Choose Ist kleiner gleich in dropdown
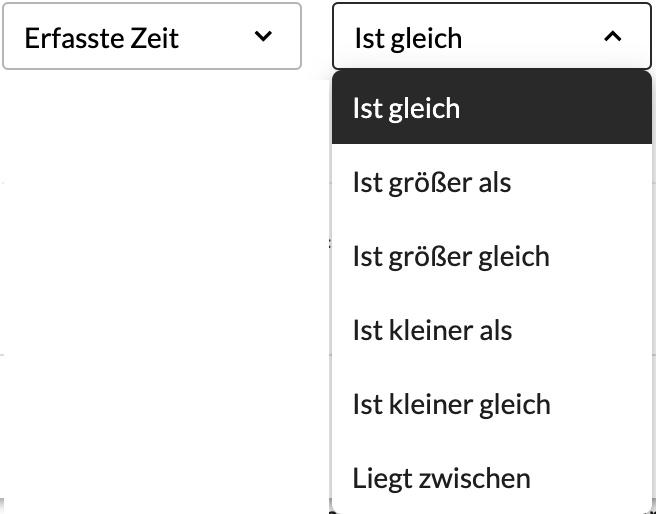 tap(492, 404)
